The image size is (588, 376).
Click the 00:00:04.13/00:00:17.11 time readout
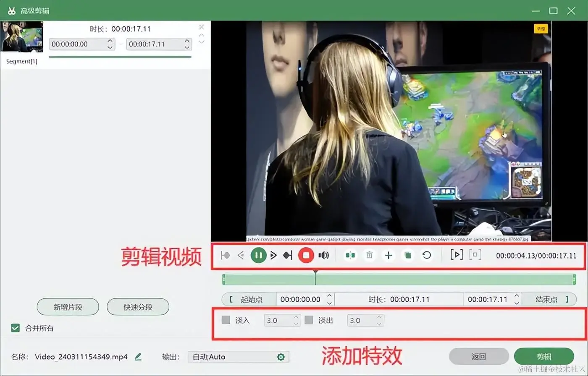536,256
